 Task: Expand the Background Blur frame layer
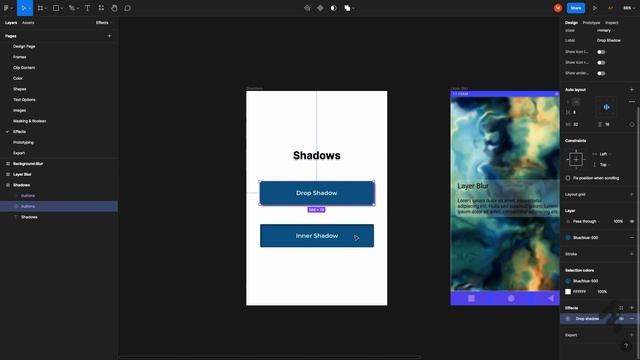(x=7, y=164)
